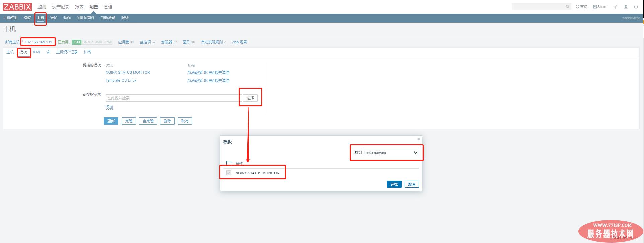Viewport: 644px width, 243px height.
Task: Click the Zabbix logo
Action: click(17, 7)
